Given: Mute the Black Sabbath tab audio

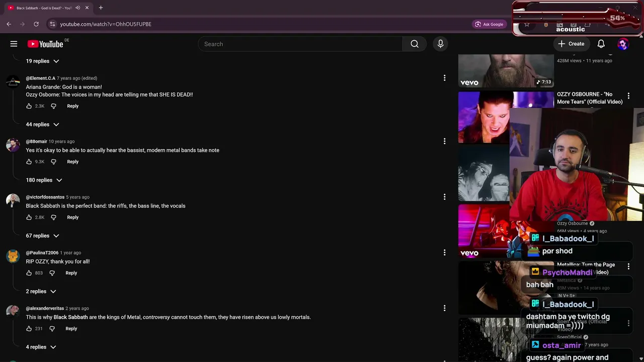Looking at the screenshot, I should [77, 8].
